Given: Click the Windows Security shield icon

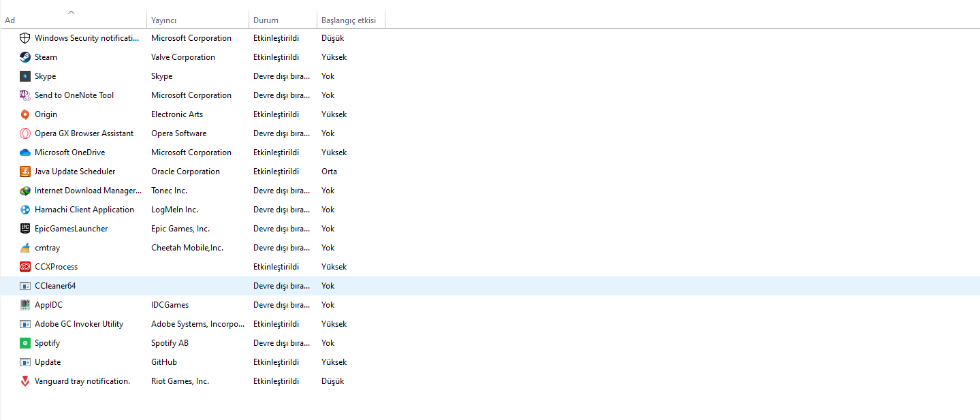Looking at the screenshot, I should pos(25,38).
